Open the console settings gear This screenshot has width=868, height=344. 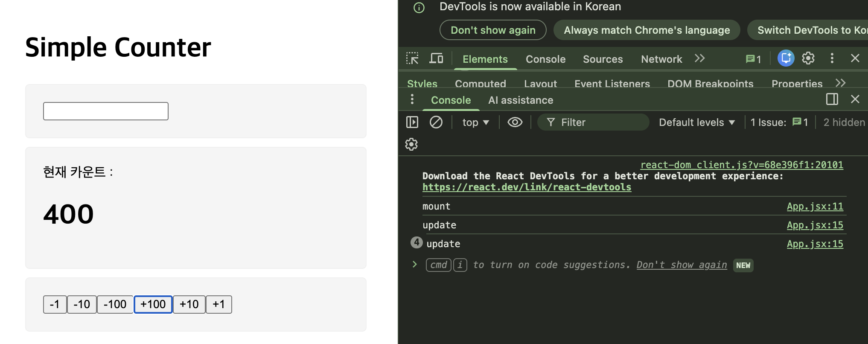[411, 145]
